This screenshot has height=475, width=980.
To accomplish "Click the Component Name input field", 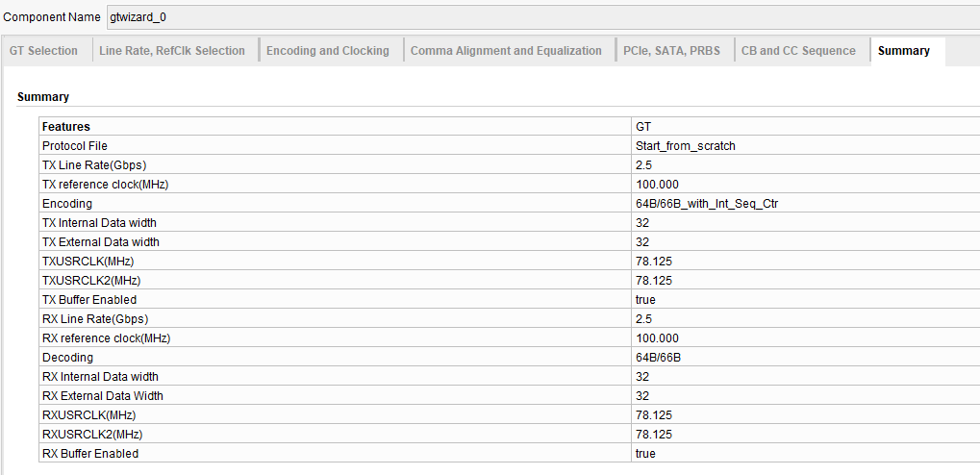I will click(543, 17).
